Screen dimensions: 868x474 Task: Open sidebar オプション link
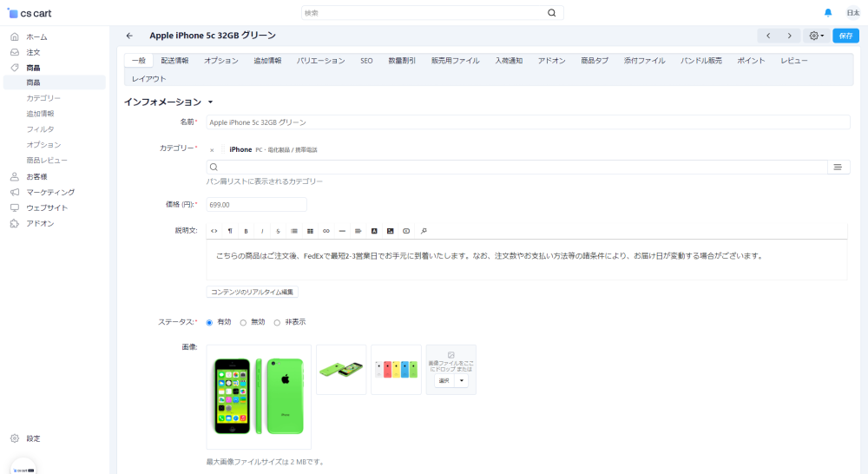pyautogui.click(x=43, y=144)
